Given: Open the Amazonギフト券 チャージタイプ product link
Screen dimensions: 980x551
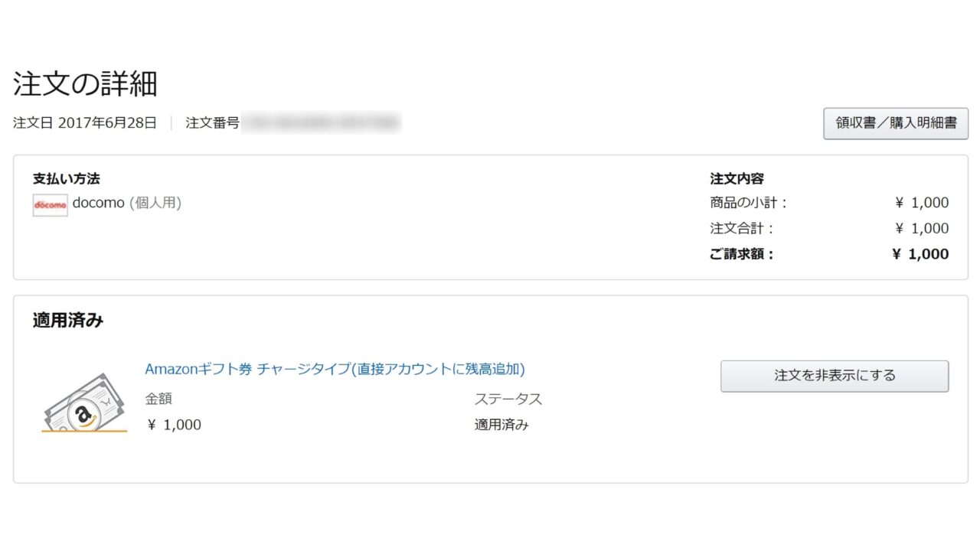Looking at the screenshot, I should coord(335,369).
